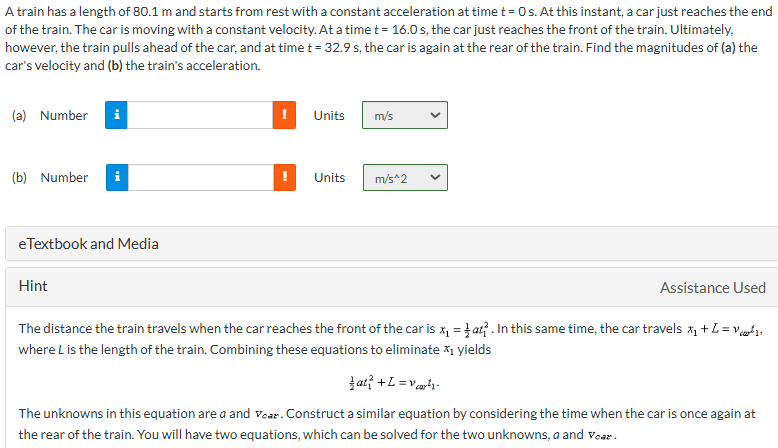This screenshot has width=778, height=448.
Task: Click the blue info icon for part (b)
Action: click(x=118, y=177)
